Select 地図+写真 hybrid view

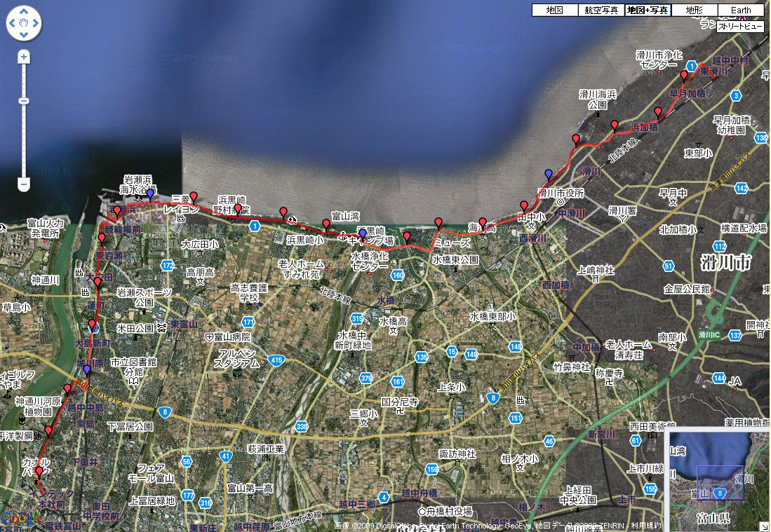648,11
